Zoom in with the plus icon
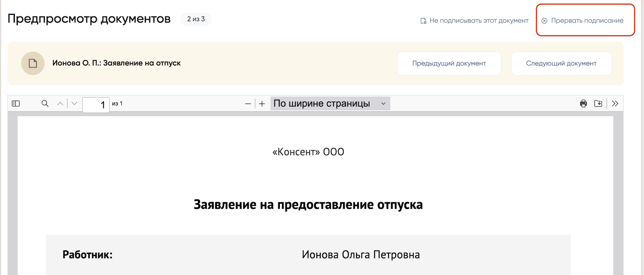 pyautogui.click(x=262, y=104)
